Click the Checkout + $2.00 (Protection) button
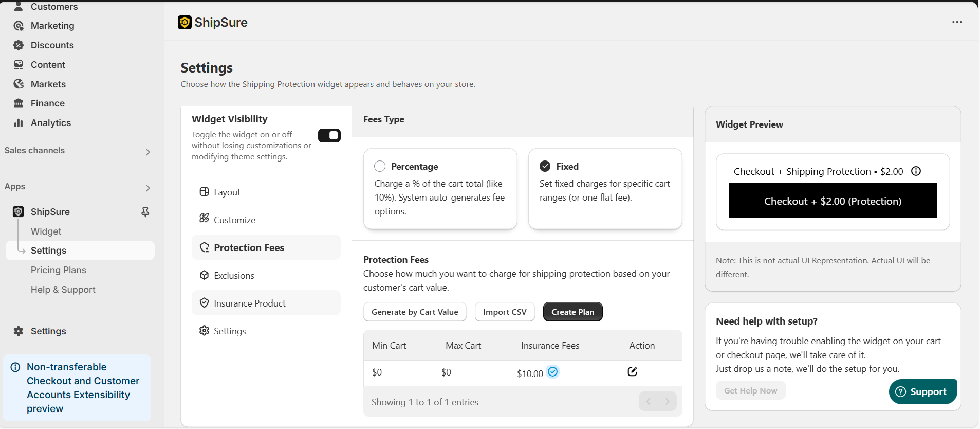980x429 pixels. point(833,201)
